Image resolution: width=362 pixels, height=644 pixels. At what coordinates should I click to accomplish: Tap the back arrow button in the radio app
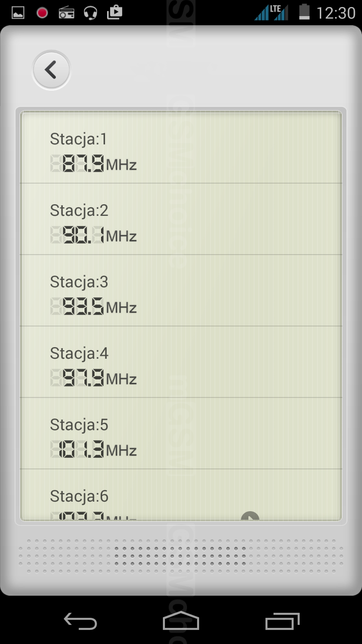tap(51, 70)
